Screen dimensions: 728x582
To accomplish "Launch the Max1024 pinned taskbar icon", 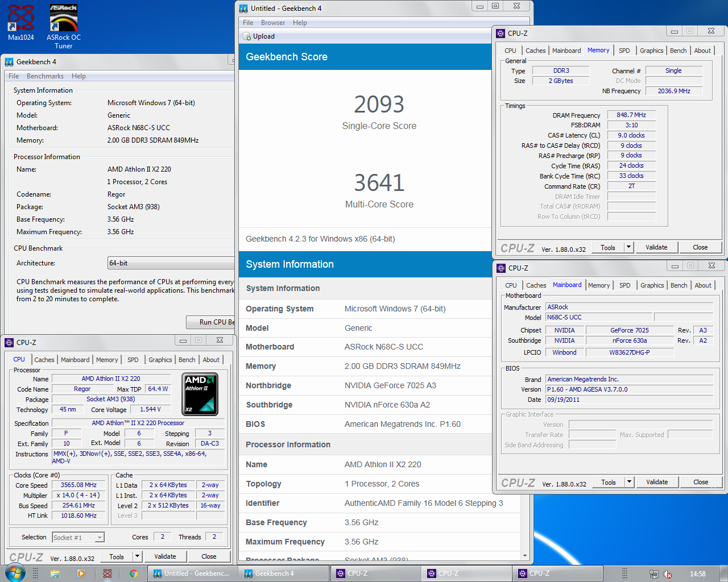I will pyautogui.click(x=107, y=573).
